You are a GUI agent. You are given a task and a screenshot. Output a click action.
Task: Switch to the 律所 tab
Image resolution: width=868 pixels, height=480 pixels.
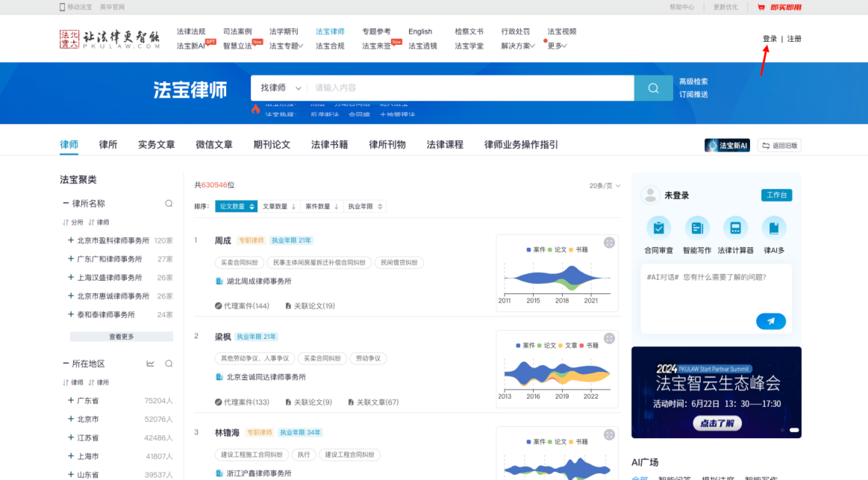click(108, 145)
